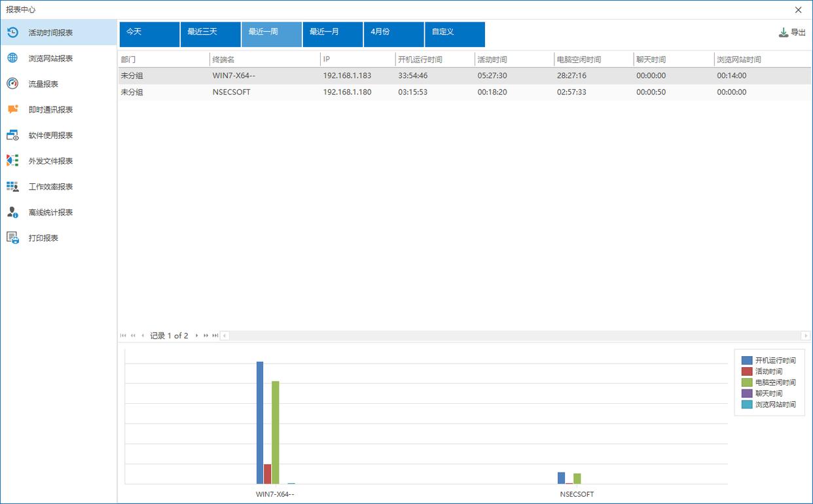The height and width of the screenshot is (504, 813).
Task: Click the instant messaging report chat icon
Action: pyautogui.click(x=12, y=109)
